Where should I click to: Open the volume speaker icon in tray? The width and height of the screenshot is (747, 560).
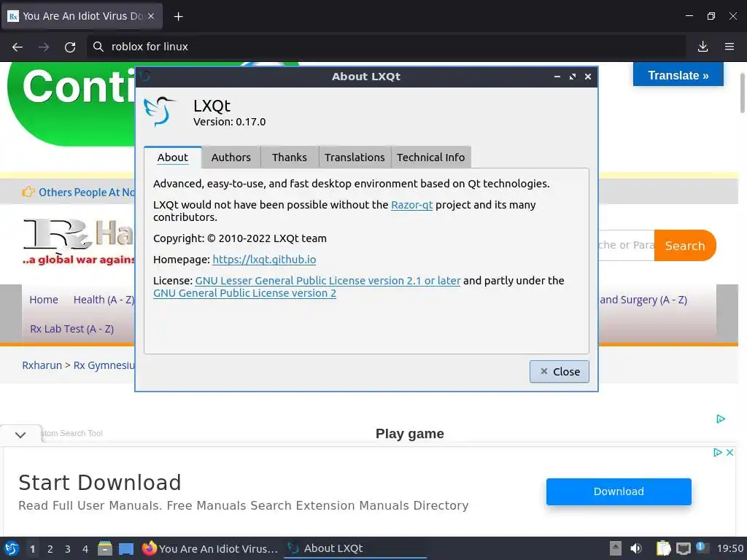pos(636,548)
